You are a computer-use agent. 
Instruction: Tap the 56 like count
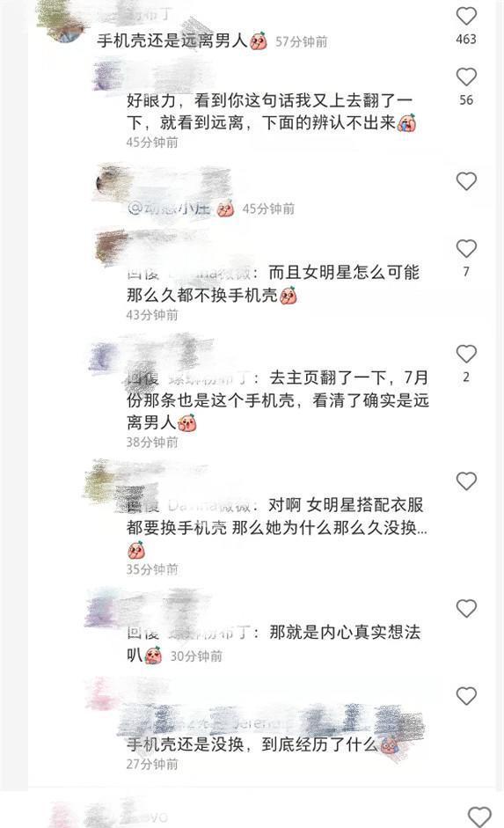click(466, 99)
